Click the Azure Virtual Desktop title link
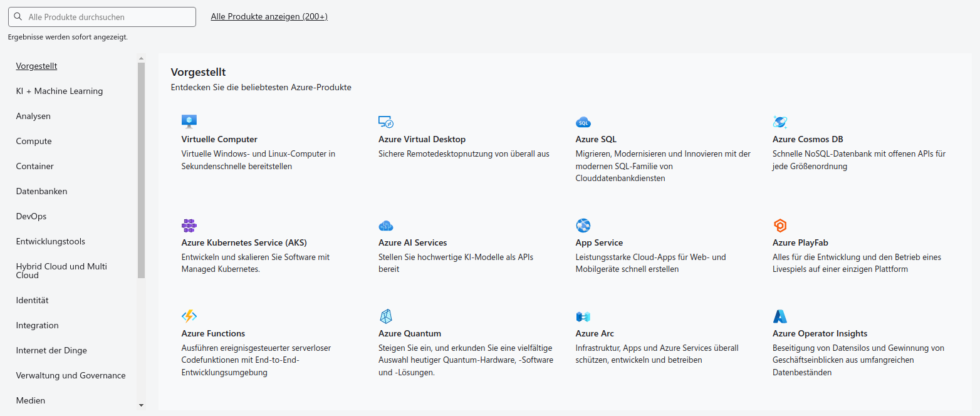 pyautogui.click(x=422, y=139)
